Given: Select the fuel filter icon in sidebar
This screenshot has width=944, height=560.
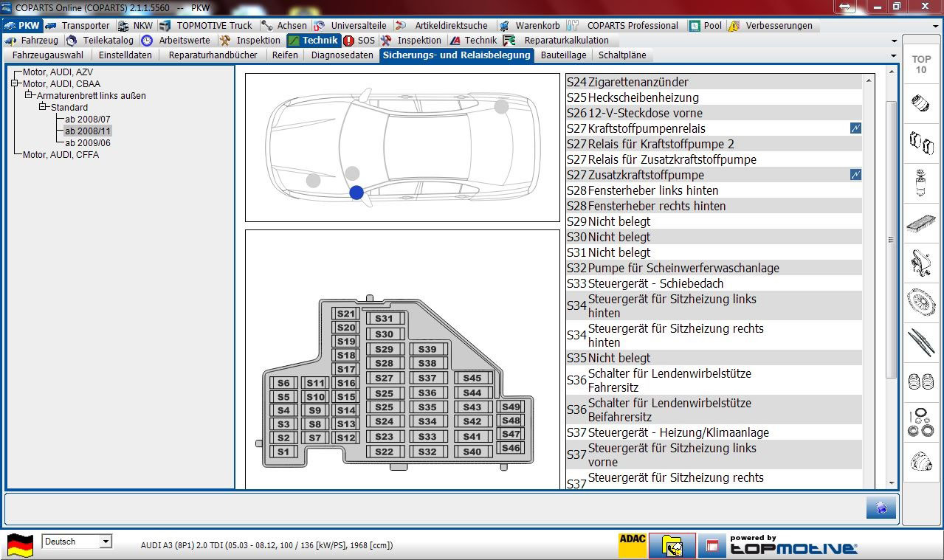Looking at the screenshot, I should pyautogui.click(x=921, y=182).
